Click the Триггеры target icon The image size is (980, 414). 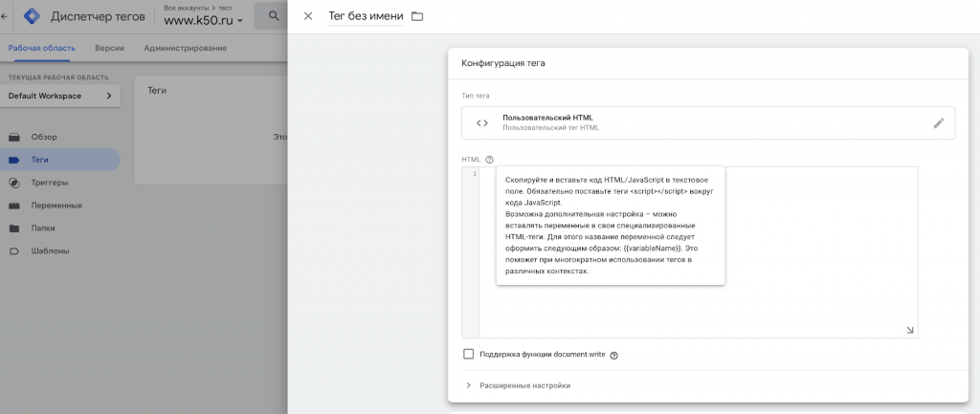(13, 183)
